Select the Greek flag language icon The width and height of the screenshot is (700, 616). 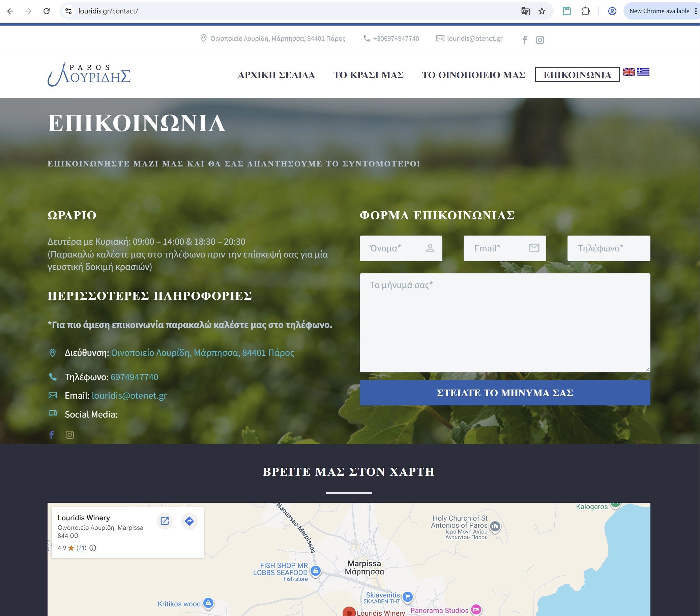[x=643, y=72]
